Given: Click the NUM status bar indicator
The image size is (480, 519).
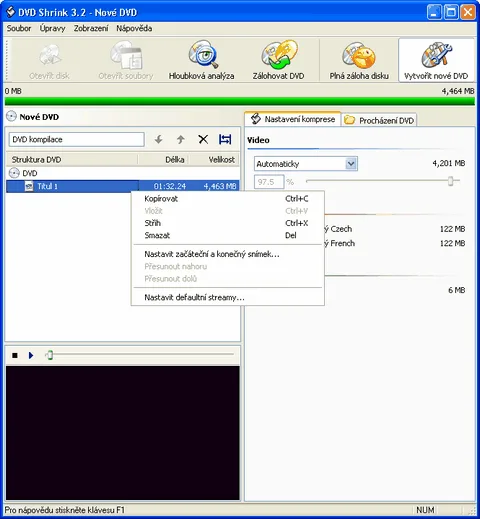Looking at the screenshot, I should [425, 510].
